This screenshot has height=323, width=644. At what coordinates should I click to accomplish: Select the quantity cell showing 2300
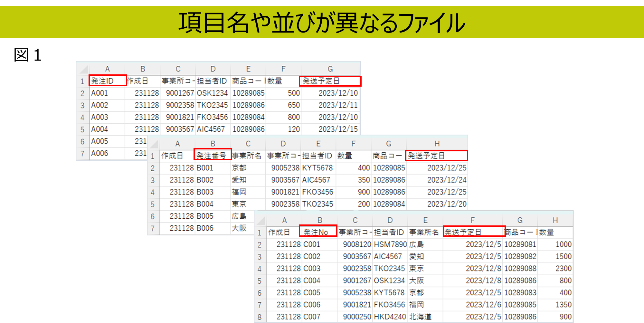[555, 268]
